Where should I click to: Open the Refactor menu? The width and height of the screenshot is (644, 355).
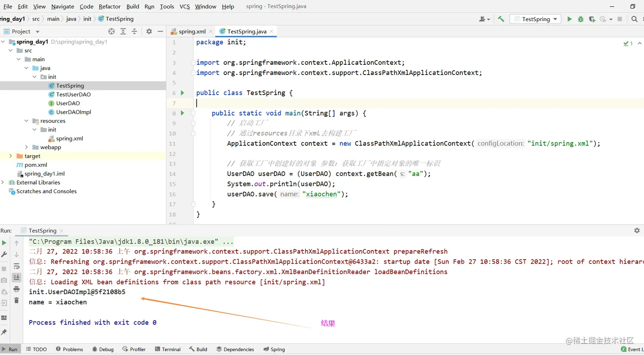tap(109, 6)
